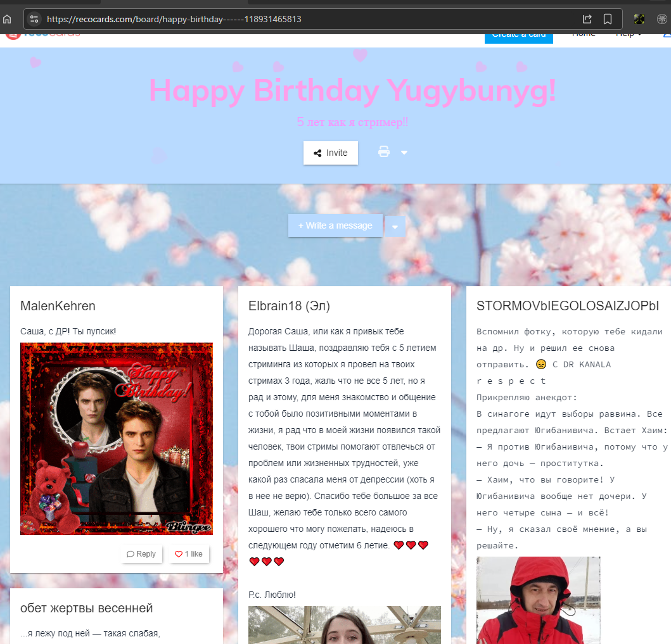Click the MalenKehren name heading

[x=58, y=306]
